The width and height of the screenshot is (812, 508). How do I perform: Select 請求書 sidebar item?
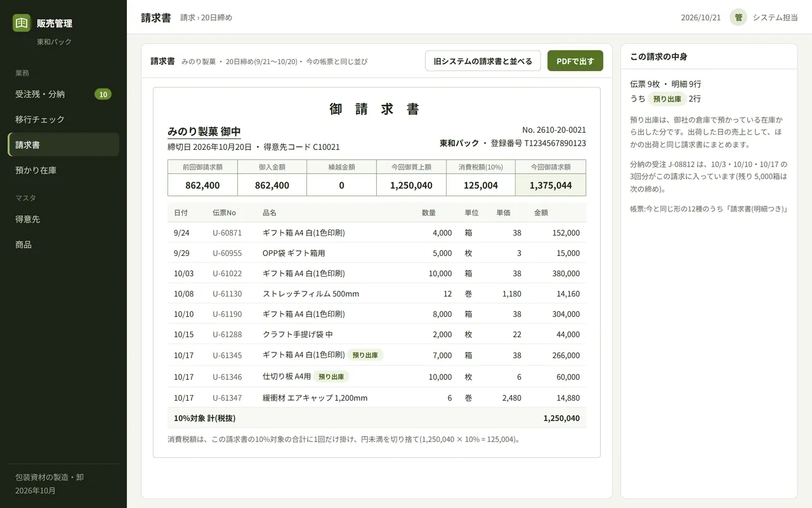63,145
